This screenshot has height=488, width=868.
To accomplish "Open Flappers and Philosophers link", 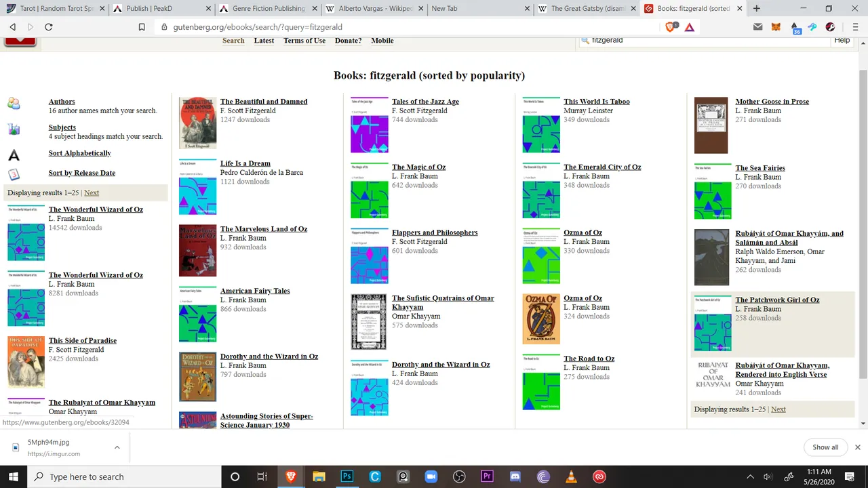I will click(435, 232).
